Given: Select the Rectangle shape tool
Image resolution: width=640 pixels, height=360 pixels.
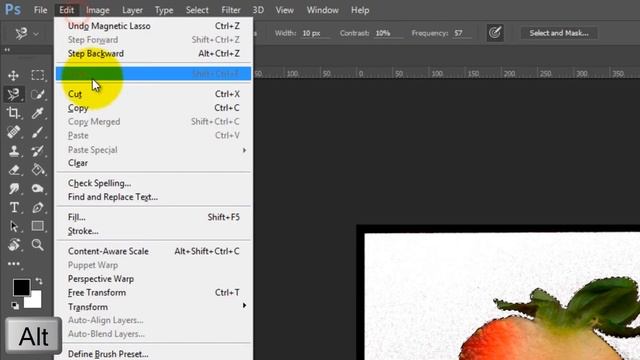Looking at the screenshot, I should tap(38, 226).
